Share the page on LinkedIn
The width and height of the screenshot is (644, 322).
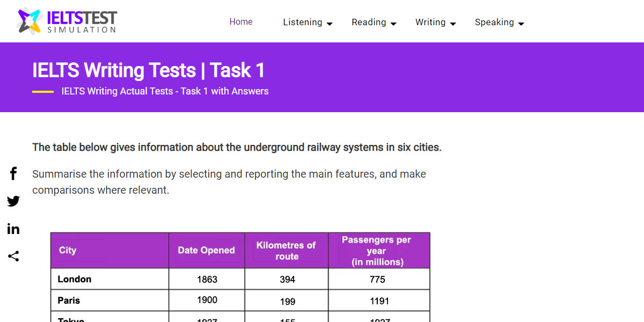(x=13, y=229)
